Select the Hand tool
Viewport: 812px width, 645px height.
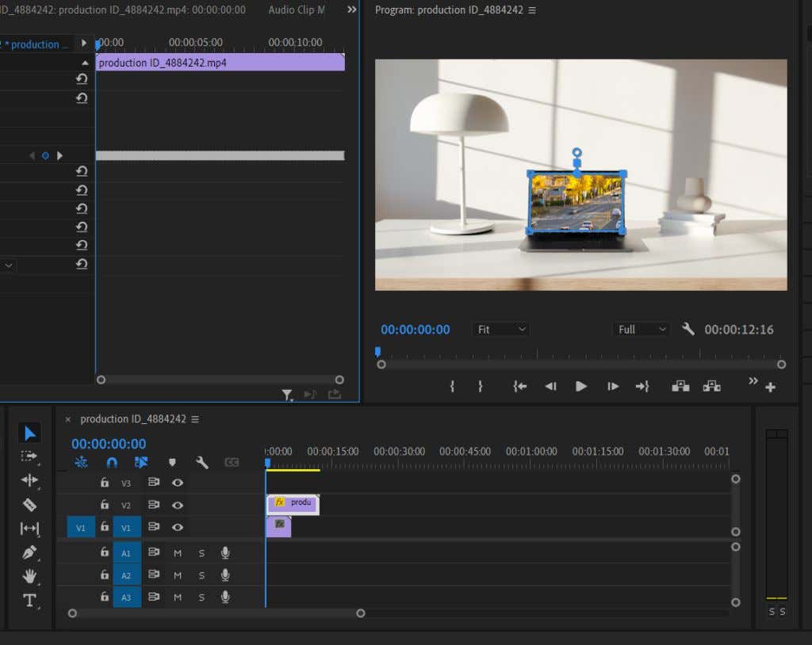tap(29, 576)
